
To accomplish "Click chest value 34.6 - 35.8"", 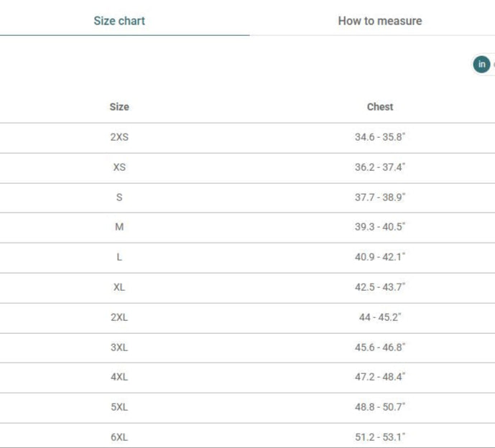I will point(380,137).
